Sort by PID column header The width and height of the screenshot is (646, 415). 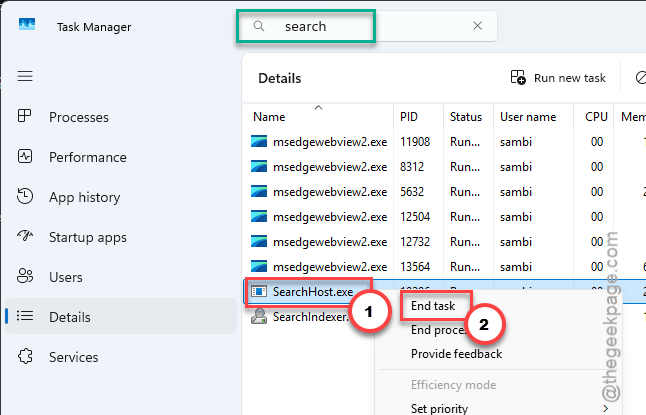point(409,117)
